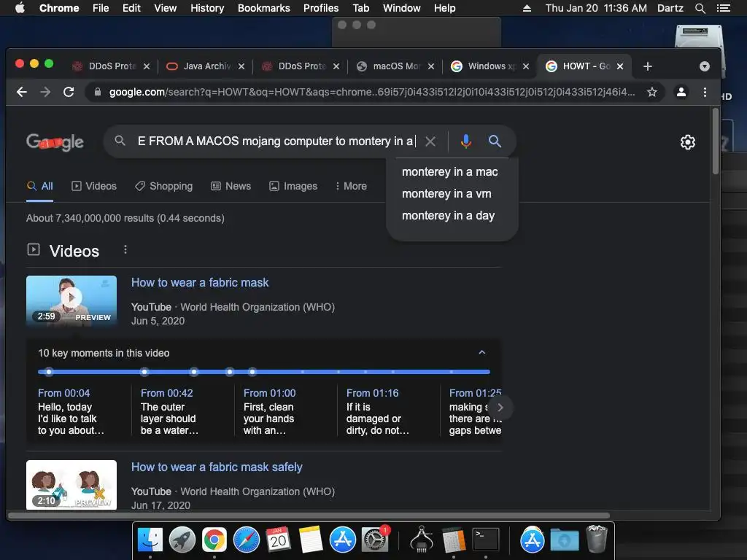Close the HOWT Google tab
Screen dimensions: 747x560
point(620,66)
